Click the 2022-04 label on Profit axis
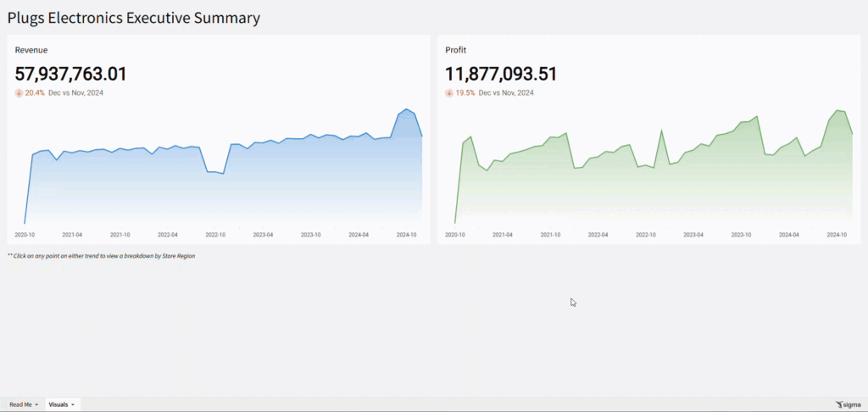This screenshot has width=868, height=412. (x=598, y=235)
